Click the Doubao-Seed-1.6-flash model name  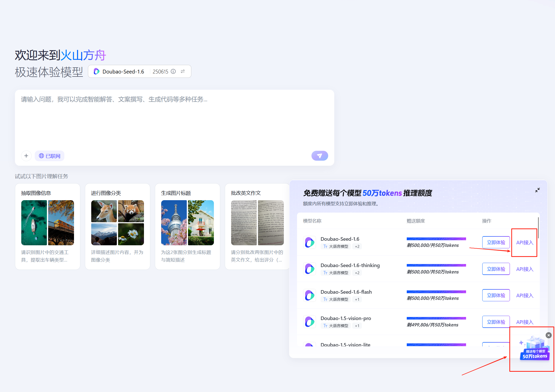pos(346,292)
